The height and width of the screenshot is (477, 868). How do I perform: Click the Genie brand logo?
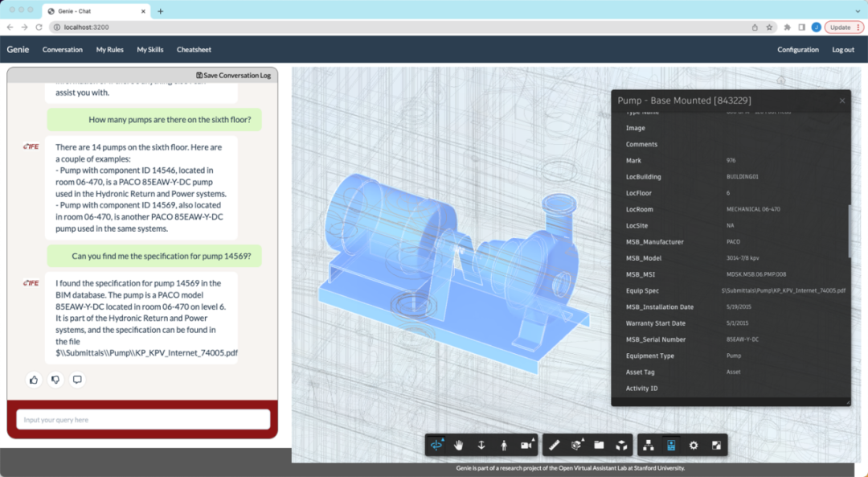click(18, 49)
